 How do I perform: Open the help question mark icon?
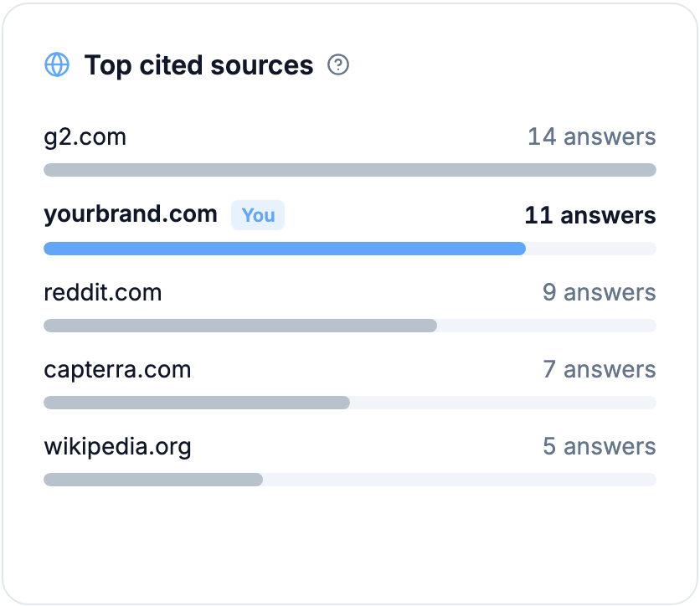(338, 64)
